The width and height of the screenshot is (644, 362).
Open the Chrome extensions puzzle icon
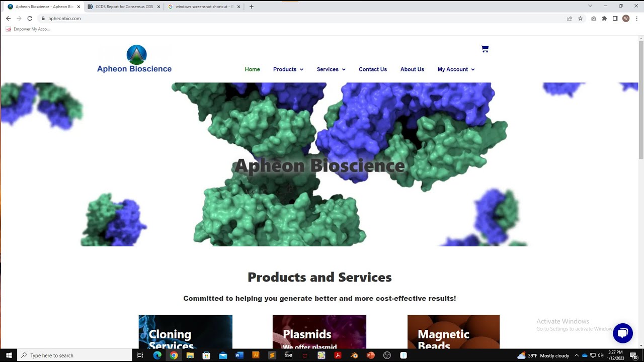coord(604,18)
